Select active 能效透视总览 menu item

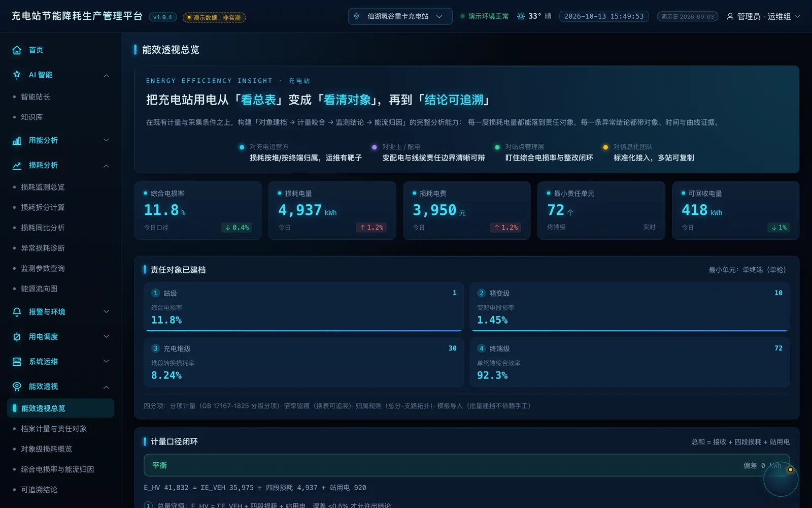[x=60, y=408]
